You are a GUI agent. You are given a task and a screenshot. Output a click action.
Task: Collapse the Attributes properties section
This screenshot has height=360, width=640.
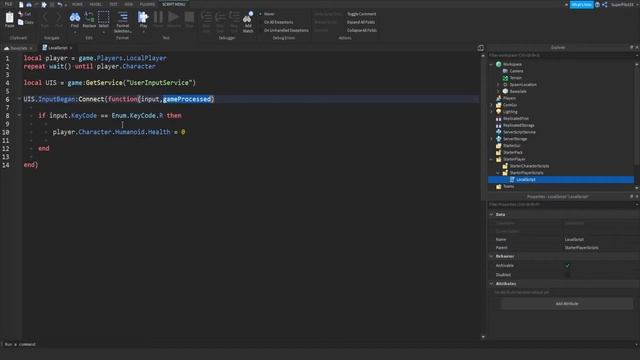[x=491, y=284]
